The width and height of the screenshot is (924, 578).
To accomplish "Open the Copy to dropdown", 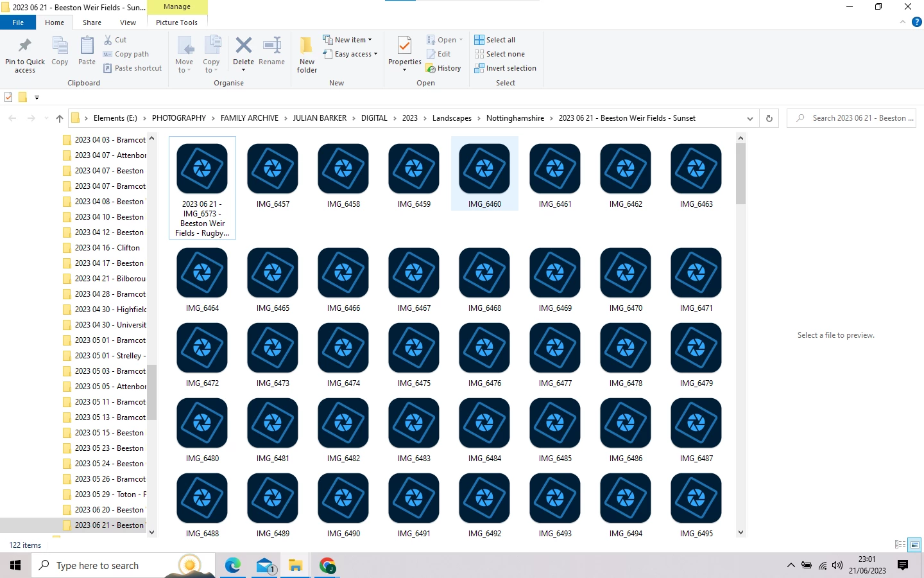I will pyautogui.click(x=211, y=55).
